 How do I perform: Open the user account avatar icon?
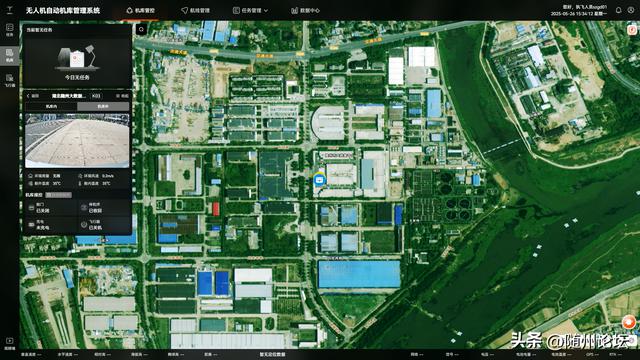(x=631, y=10)
